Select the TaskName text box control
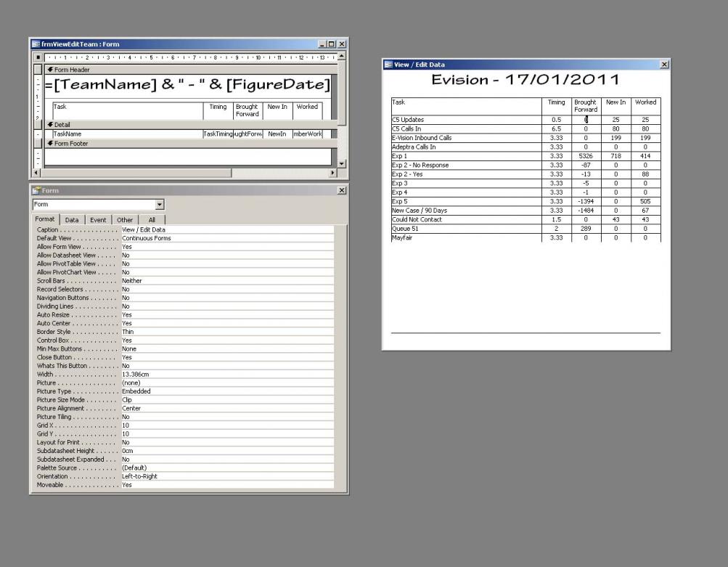Viewport: 728px width, 567px height. (128, 134)
